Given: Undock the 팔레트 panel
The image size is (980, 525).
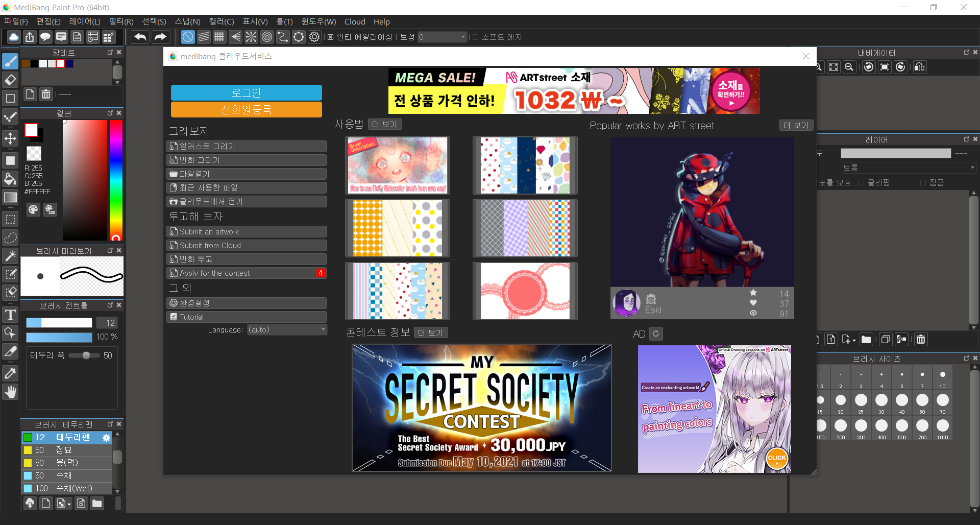Looking at the screenshot, I should click(x=110, y=53).
